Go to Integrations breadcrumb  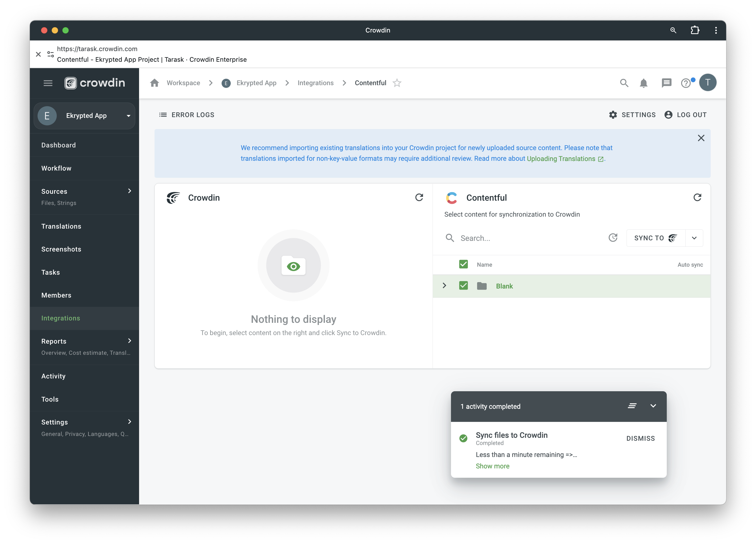point(315,83)
